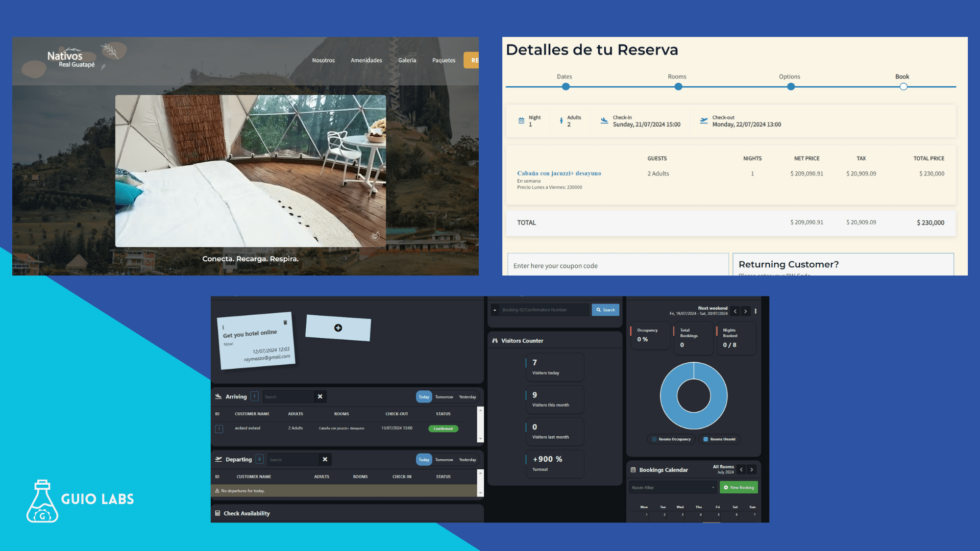Click the Booking ID/Confirmation Number field
This screenshot has height=551, width=980.
point(544,310)
